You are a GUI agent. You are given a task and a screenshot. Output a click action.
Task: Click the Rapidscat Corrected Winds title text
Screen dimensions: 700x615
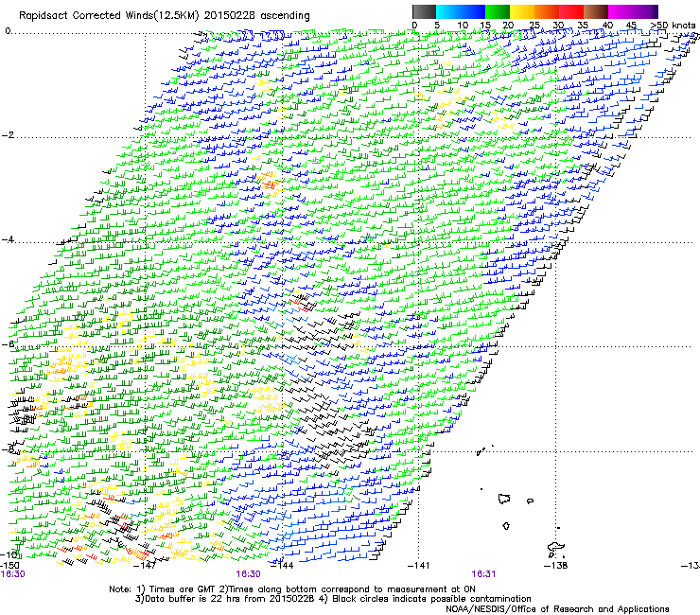click(165, 16)
